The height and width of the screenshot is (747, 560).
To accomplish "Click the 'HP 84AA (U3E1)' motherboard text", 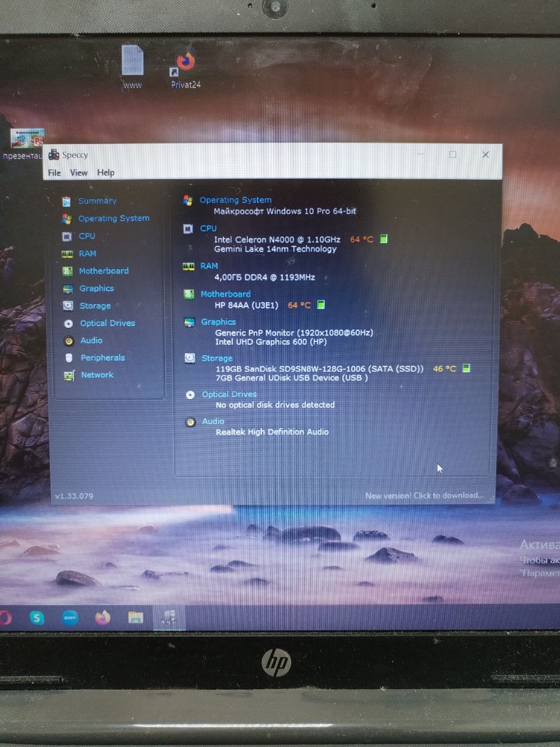I will (247, 305).
